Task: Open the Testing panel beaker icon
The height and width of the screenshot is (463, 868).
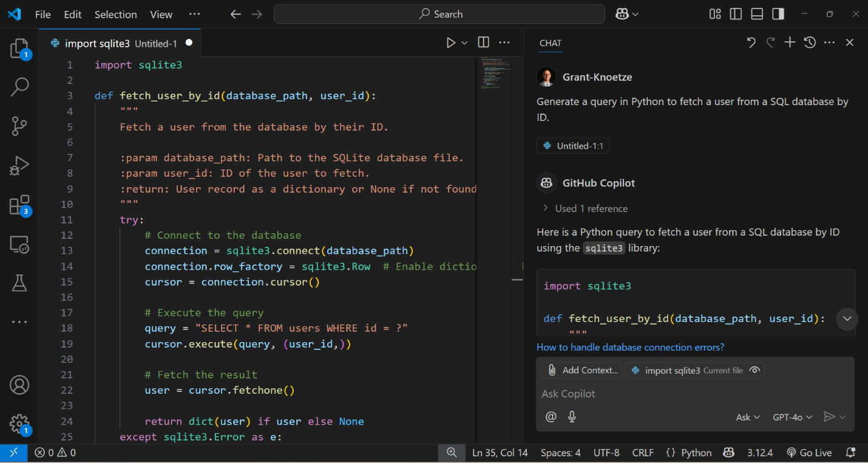Action: pyautogui.click(x=19, y=283)
